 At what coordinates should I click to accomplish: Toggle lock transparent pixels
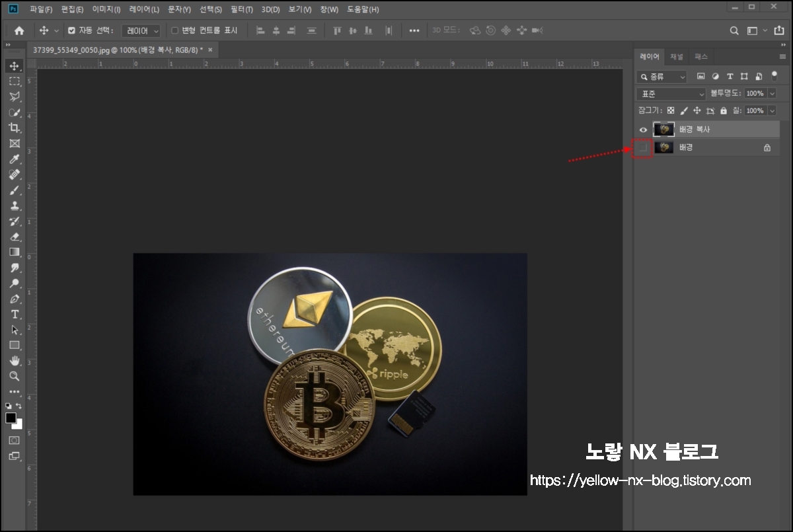pos(671,111)
